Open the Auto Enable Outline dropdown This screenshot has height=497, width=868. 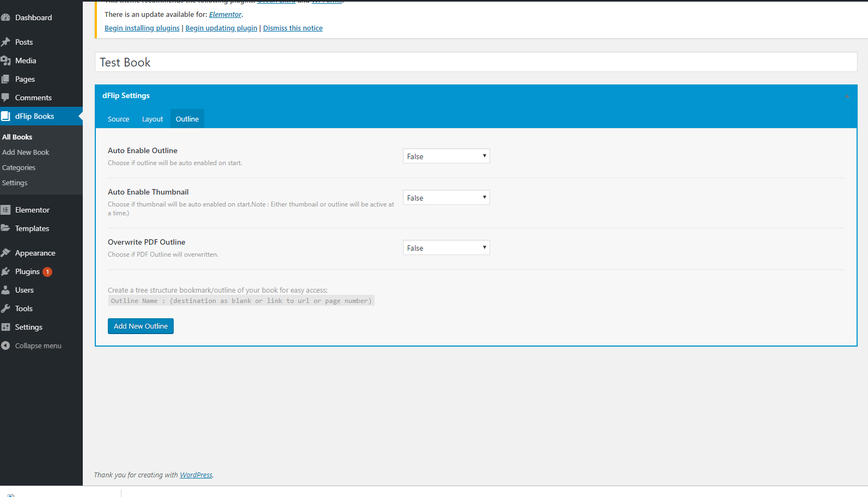click(446, 156)
